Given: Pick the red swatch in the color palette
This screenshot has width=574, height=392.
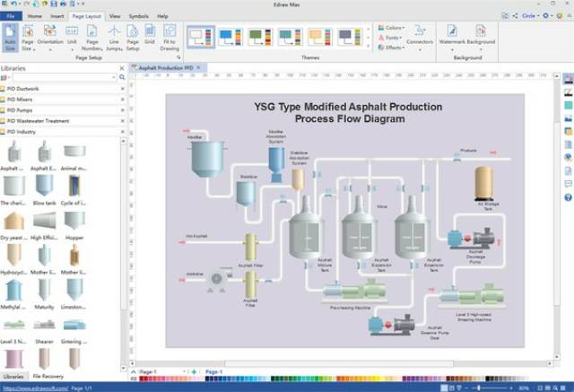Looking at the screenshot, I should coord(143,379).
